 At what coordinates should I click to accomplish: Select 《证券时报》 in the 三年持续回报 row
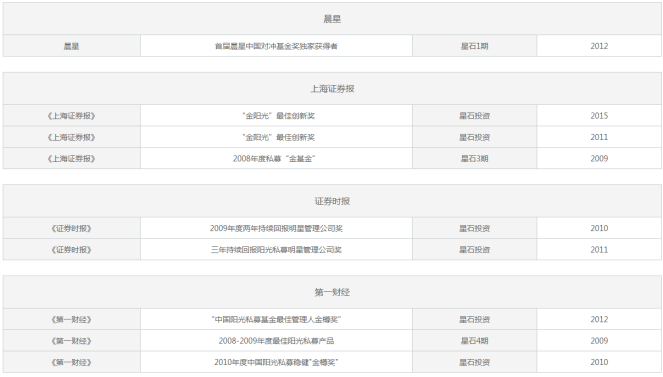coord(71,249)
